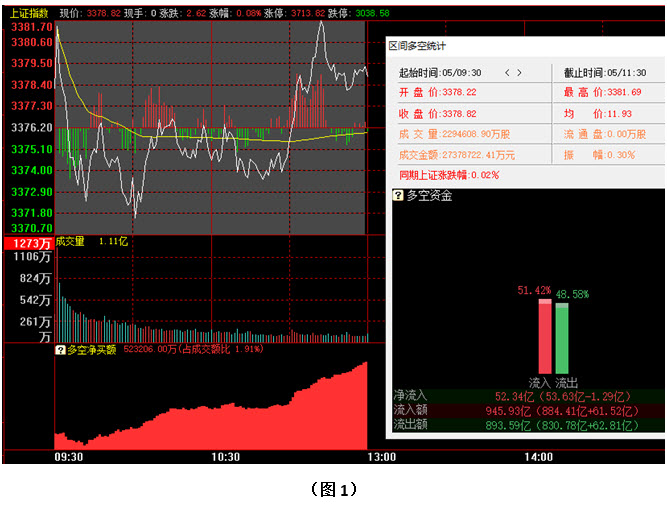Click the 成交金额 27378722.41万元 entry
The width and height of the screenshot is (667, 507).
457,155
